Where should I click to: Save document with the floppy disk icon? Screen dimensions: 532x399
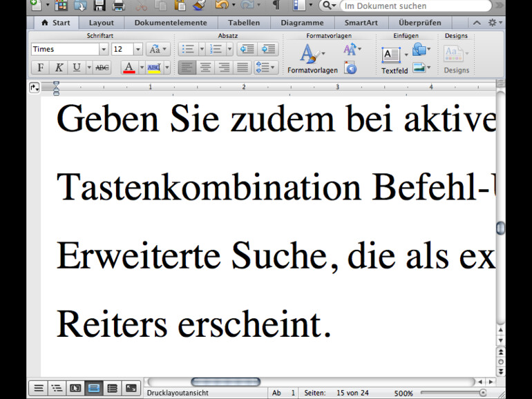(99, 5)
